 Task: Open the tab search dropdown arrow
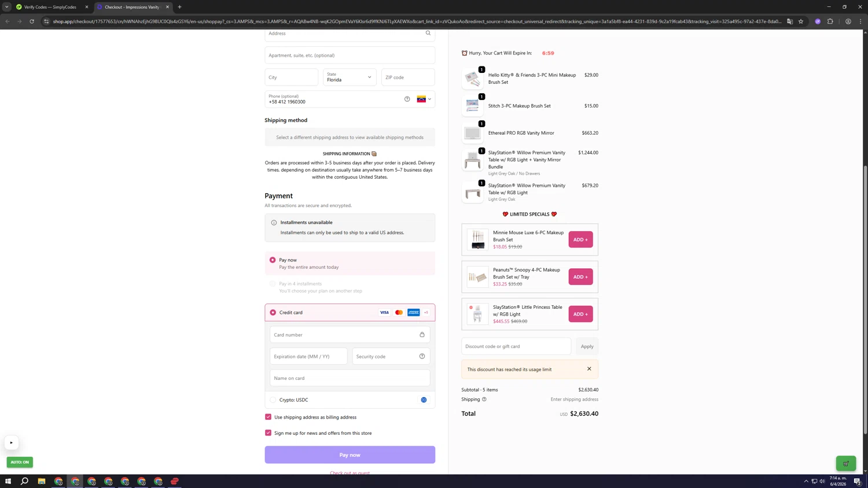(x=7, y=7)
